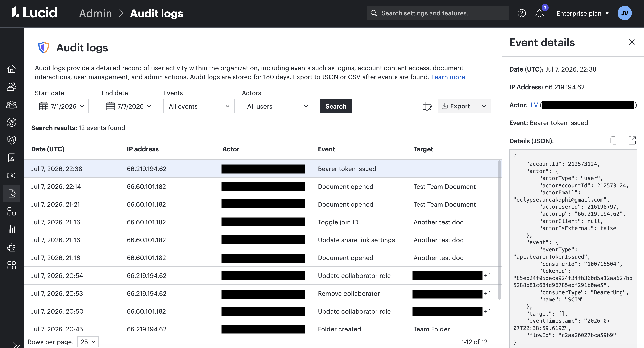Open the four-squares apps icon in the sidebar

[x=12, y=265]
